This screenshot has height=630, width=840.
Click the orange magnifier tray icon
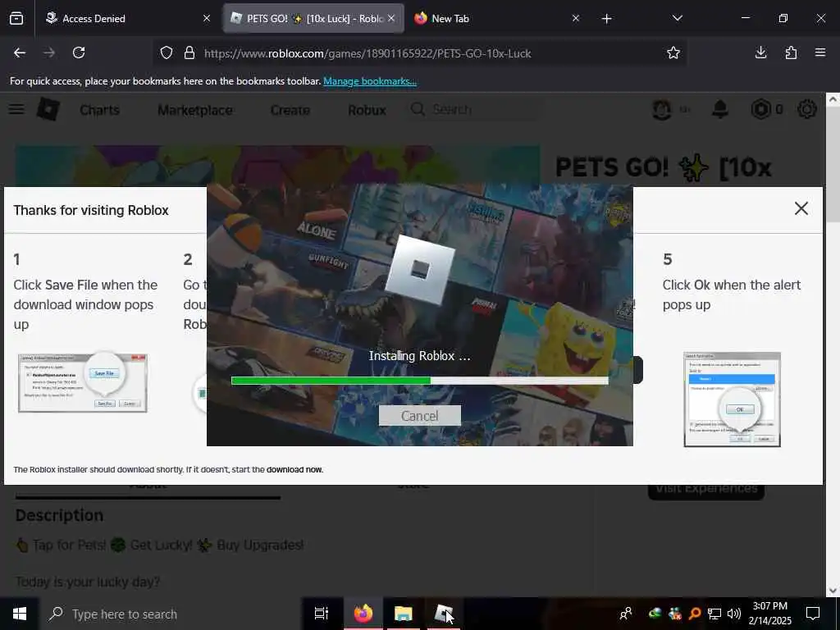coord(695,614)
